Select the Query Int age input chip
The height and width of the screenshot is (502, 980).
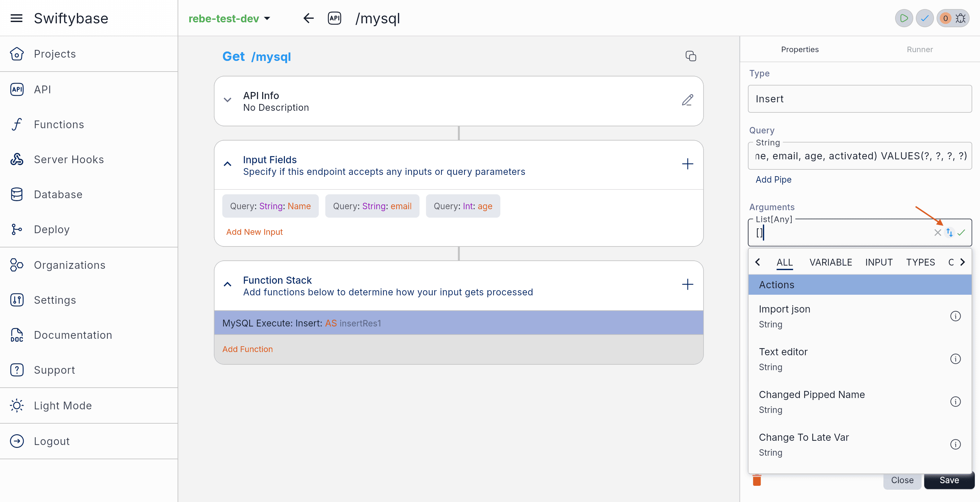(x=463, y=206)
